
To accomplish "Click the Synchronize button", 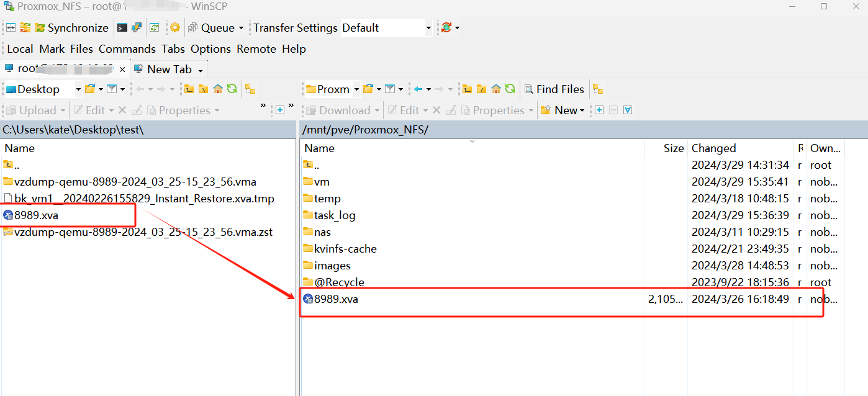I will [71, 27].
